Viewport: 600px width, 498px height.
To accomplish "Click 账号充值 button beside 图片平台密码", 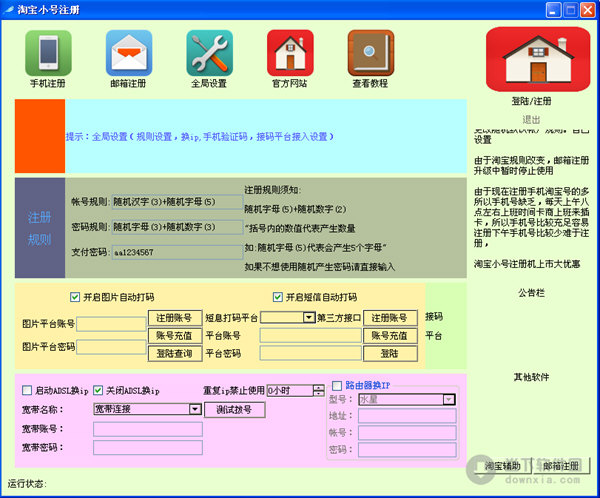I will 175,336.
